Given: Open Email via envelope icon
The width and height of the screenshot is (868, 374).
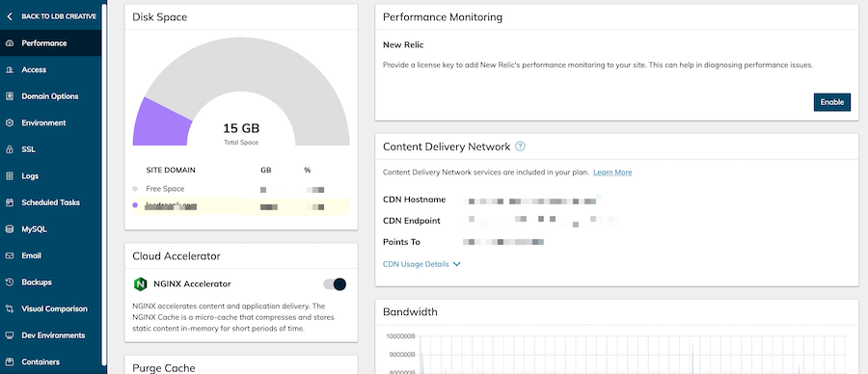Looking at the screenshot, I should pos(10,255).
